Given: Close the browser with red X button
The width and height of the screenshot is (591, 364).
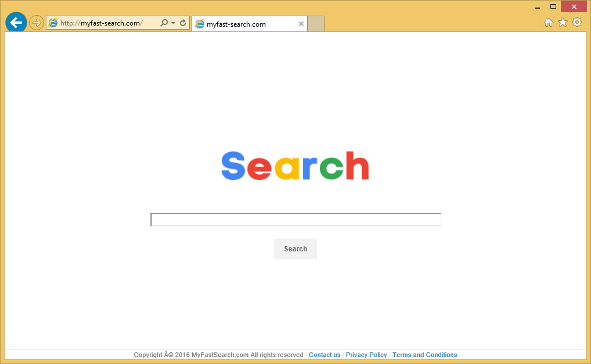Looking at the screenshot, I should 574,7.
